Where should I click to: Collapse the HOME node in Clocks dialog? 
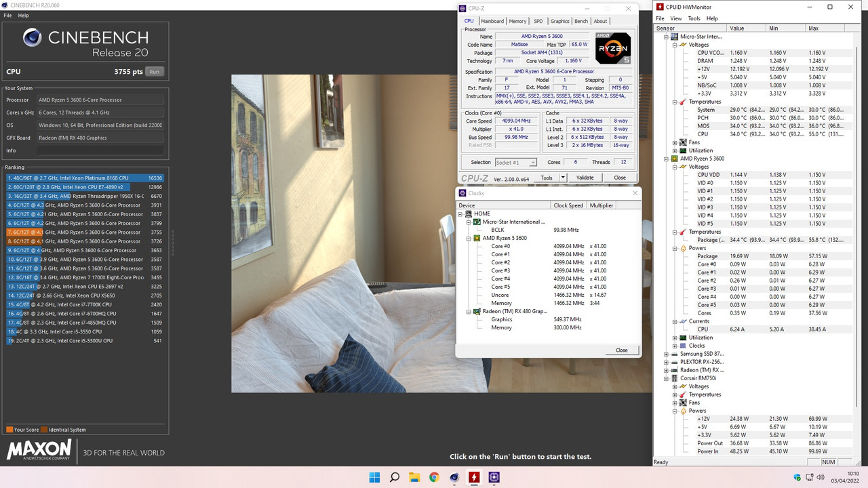coord(461,213)
